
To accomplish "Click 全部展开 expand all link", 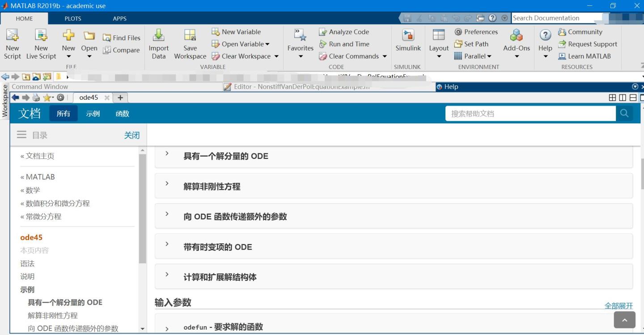I will click(x=619, y=305).
